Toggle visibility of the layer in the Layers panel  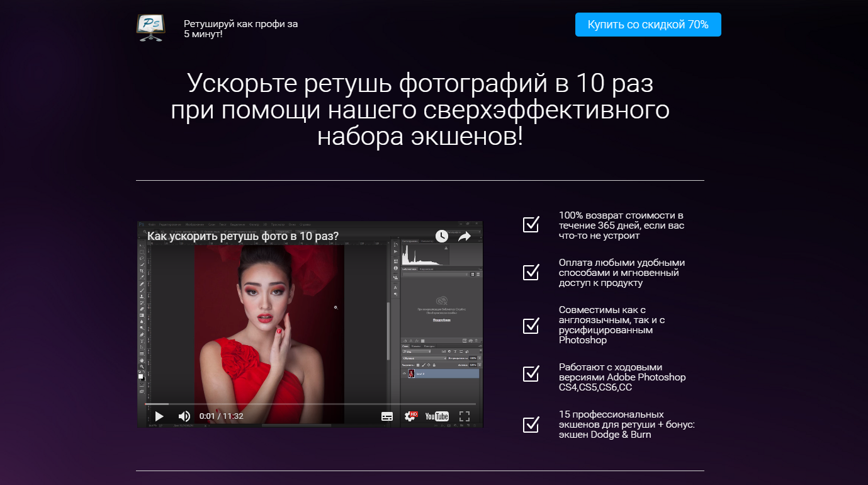(x=404, y=374)
